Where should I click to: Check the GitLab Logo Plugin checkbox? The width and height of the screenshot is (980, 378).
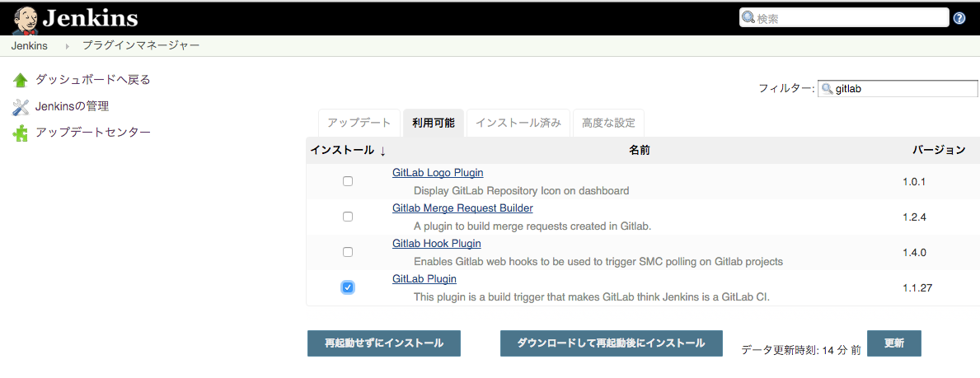[348, 181]
